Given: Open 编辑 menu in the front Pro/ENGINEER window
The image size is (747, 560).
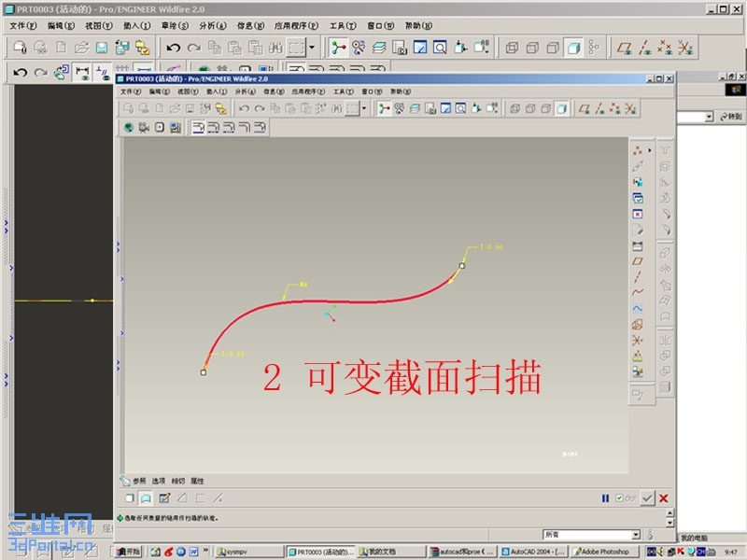Looking at the screenshot, I should [159, 91].
